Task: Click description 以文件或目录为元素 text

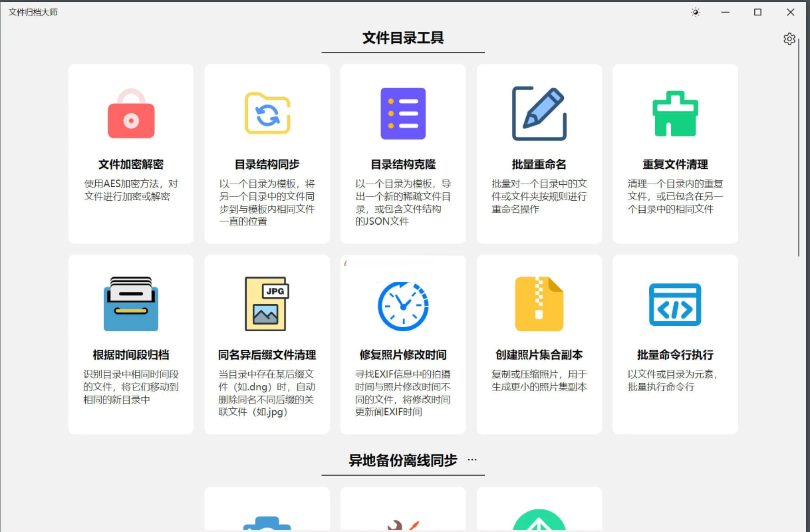Action: (x=673, y=380)
